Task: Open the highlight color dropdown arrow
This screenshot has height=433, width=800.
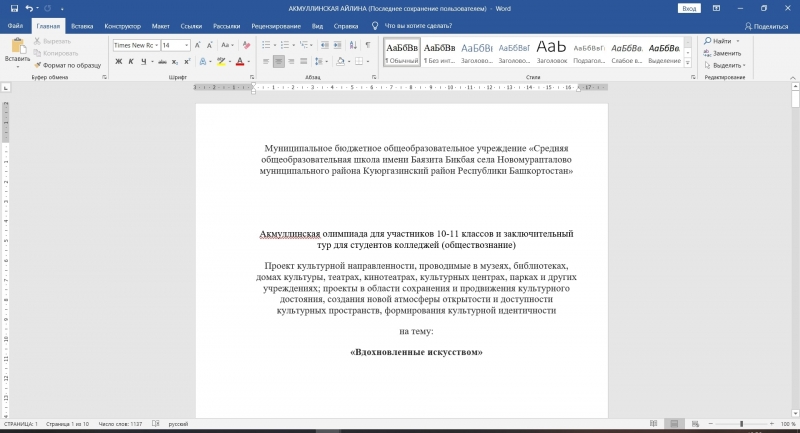Action: click(x=230, y=62)
